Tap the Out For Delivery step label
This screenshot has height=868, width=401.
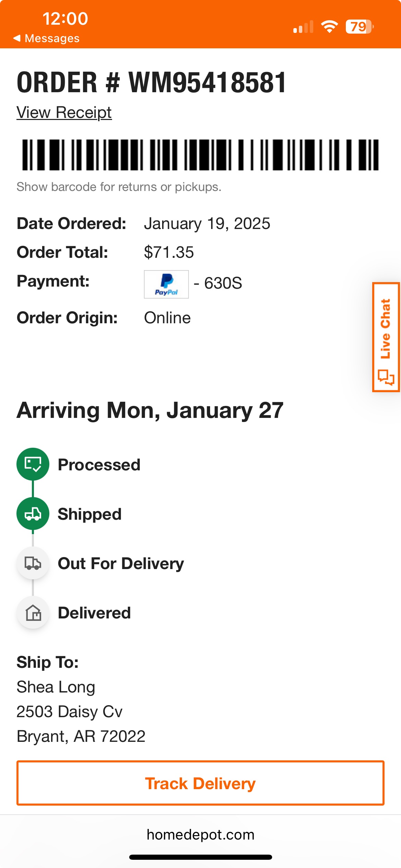pyautogui.click(x=121, y=564)
